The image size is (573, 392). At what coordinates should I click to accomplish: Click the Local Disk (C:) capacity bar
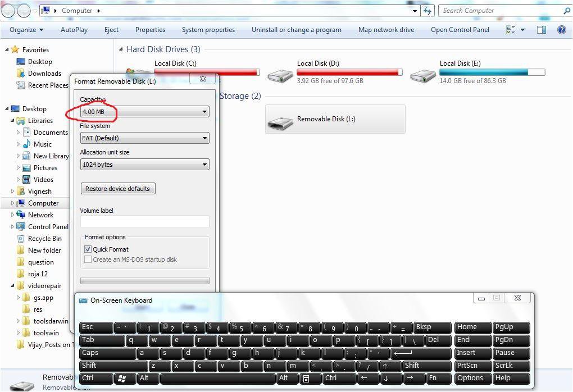206,72
